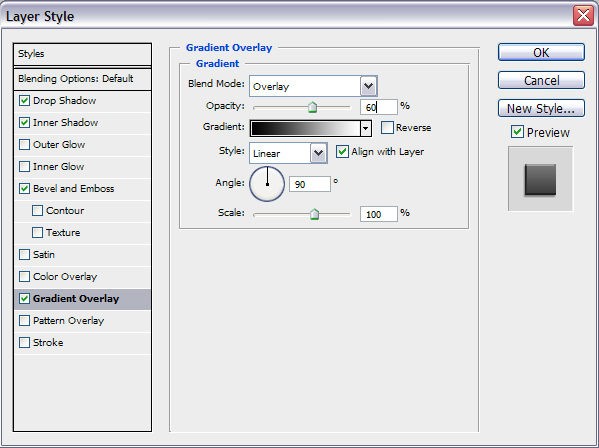Click the New Style... button

pos(541,108)
